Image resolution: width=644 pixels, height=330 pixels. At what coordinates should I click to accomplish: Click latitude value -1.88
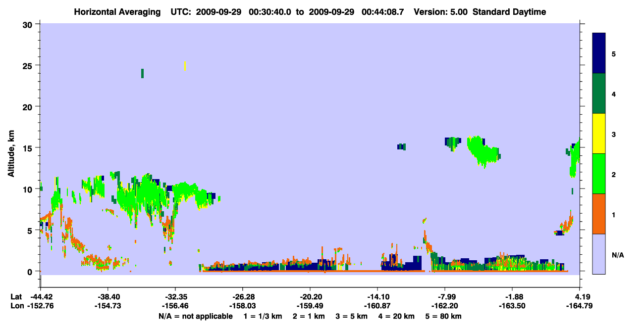(513, 297)
